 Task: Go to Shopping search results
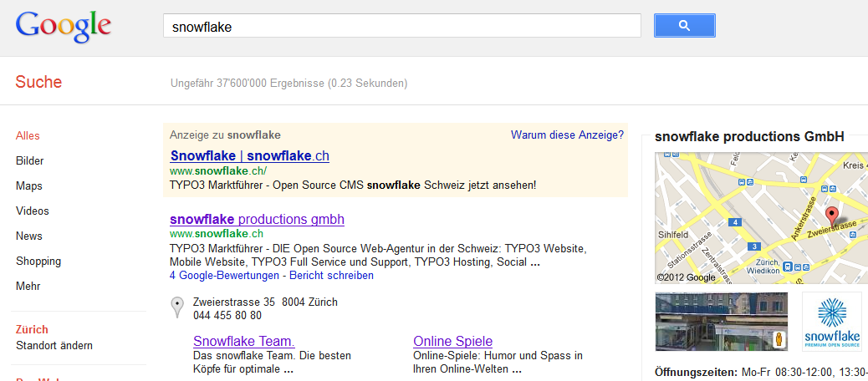38,261
